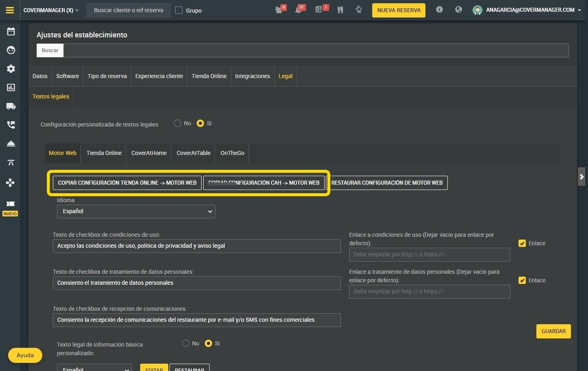Select the CoverAtHome tab
This screenshot has height=371, width=588.
tap(149, 153)
